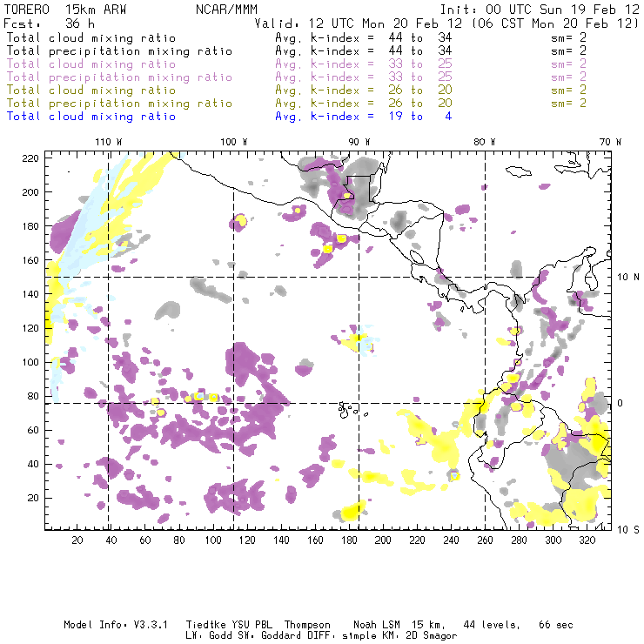Select purple 'Total precipitation mixing ratio' legend label
Screen dimensions: 644x644
[x=119, y=77]
